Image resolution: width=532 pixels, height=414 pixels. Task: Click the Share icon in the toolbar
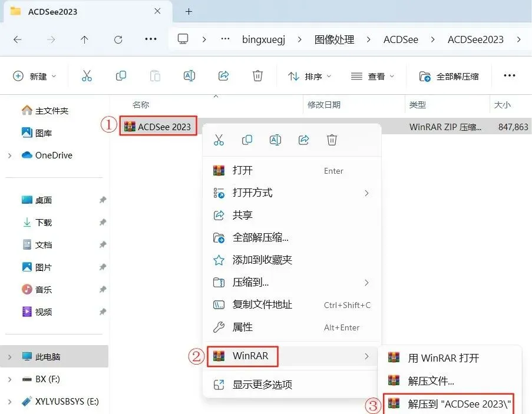tap(223, 75)
